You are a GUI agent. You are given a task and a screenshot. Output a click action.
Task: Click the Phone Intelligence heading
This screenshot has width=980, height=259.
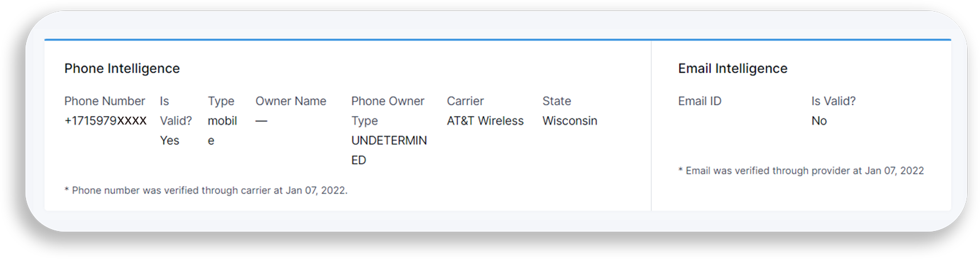pos(122,69)
